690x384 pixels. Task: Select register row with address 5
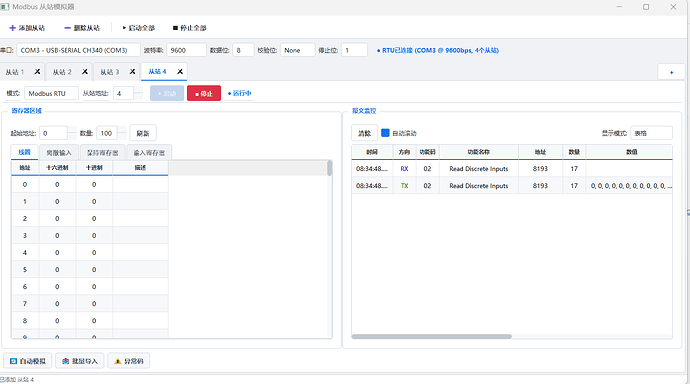tap(90, 270)
